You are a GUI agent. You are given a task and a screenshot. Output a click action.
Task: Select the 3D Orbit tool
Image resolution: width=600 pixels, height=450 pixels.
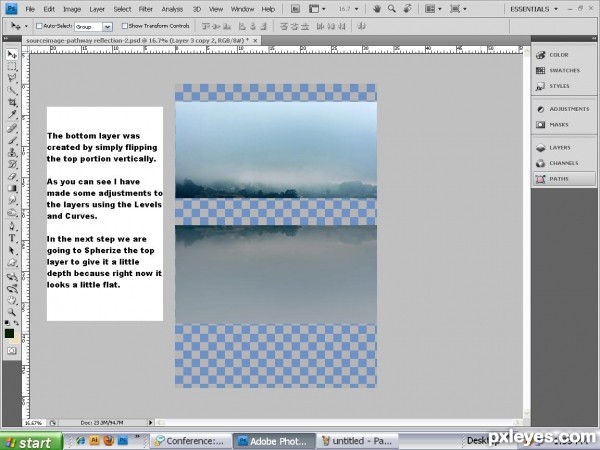tap(12, 288)
